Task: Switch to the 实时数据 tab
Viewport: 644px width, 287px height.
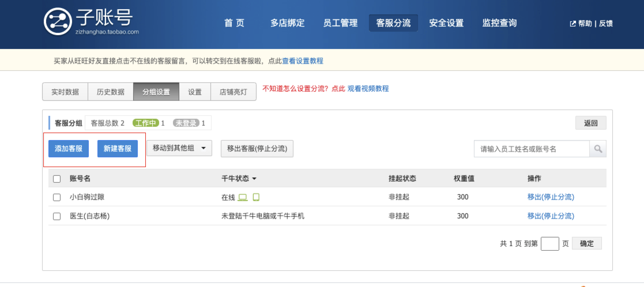Action: [x=65, y=92]
